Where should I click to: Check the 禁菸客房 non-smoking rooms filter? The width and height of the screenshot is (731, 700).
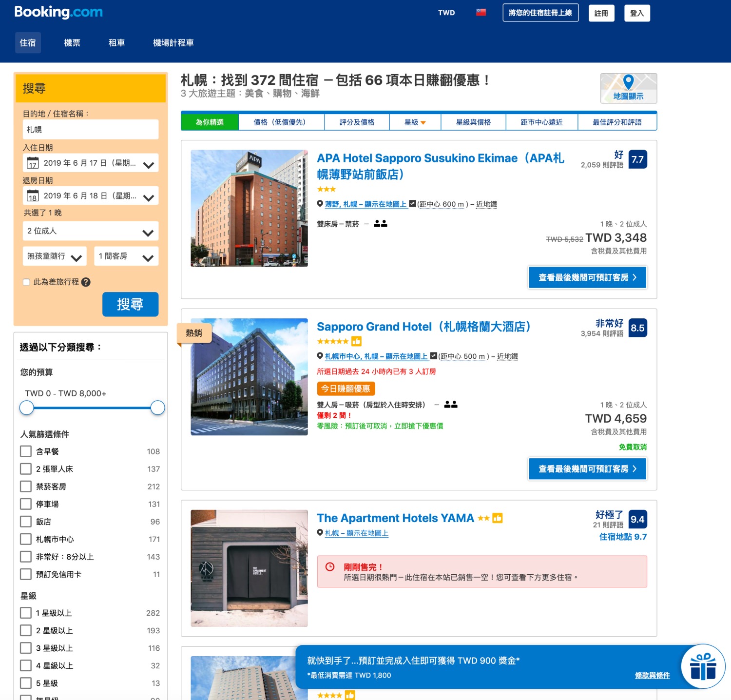(x=26, y=486)
